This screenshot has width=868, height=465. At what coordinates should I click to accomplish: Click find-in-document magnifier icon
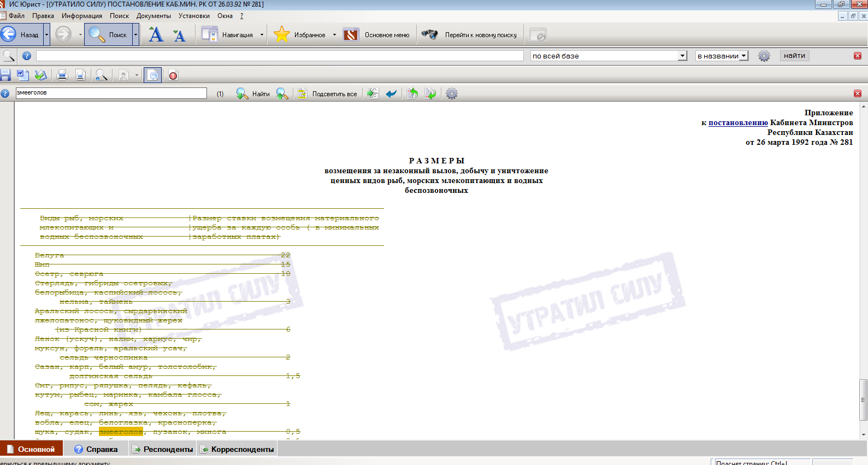tap(101, 75)
